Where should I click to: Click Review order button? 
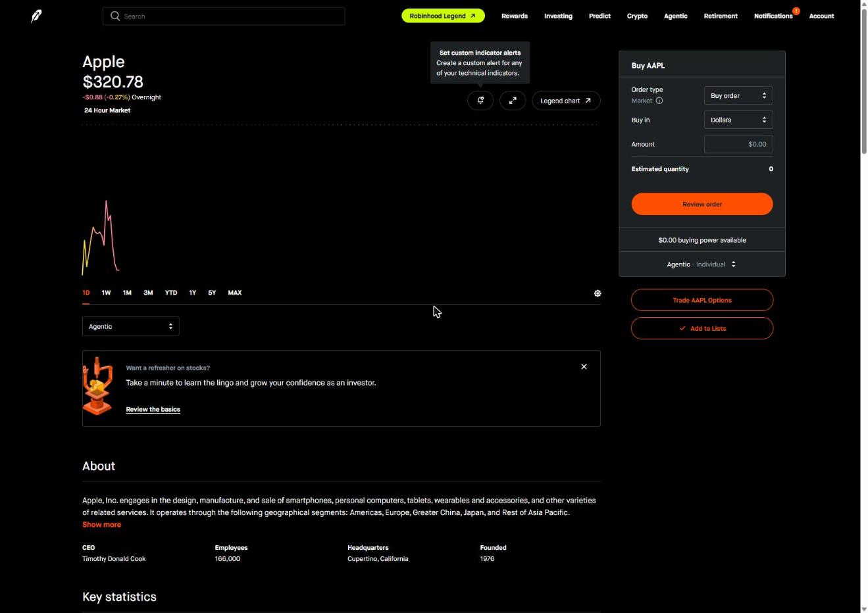(x=702, y=204)
